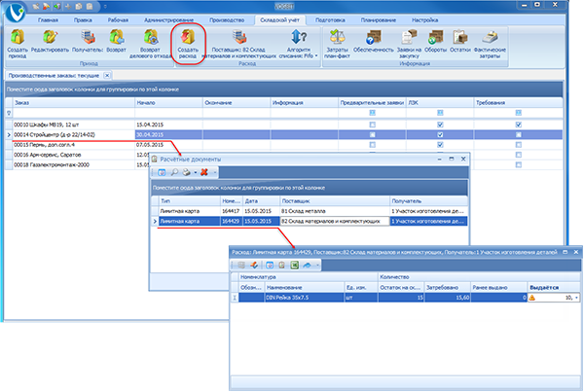Image resolution: width=584 pixels, height=392 pixels.
Task: Click red delete icon in Расчётные документы
Action: (203, 171)
